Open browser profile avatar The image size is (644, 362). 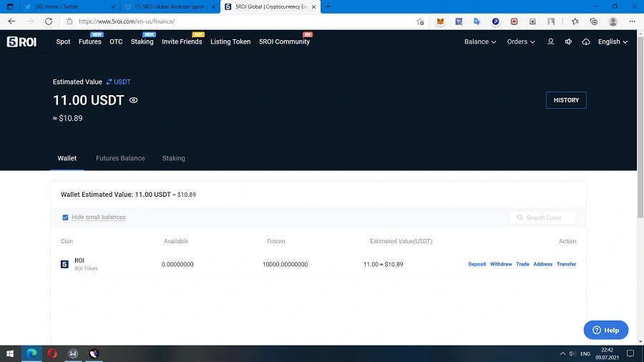pos(613,21)
